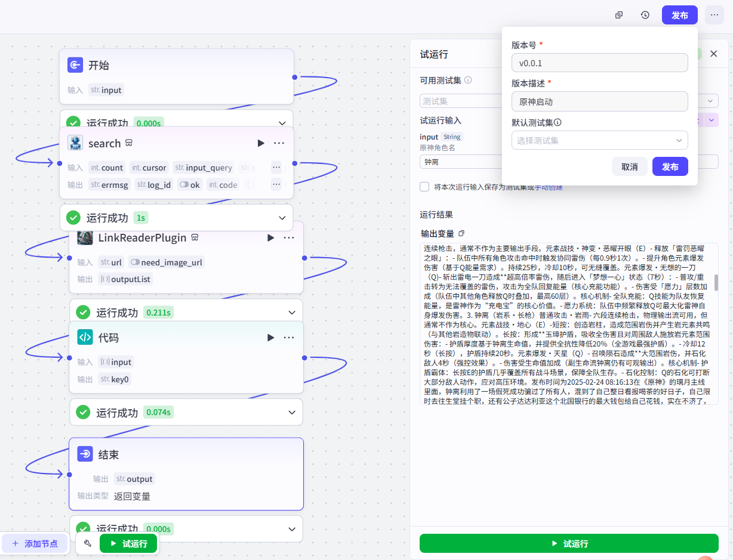Select need_image_url parameter in LinkReaderPlugin
This screenshot has width=733, height=560.
[x=167, y=262]
